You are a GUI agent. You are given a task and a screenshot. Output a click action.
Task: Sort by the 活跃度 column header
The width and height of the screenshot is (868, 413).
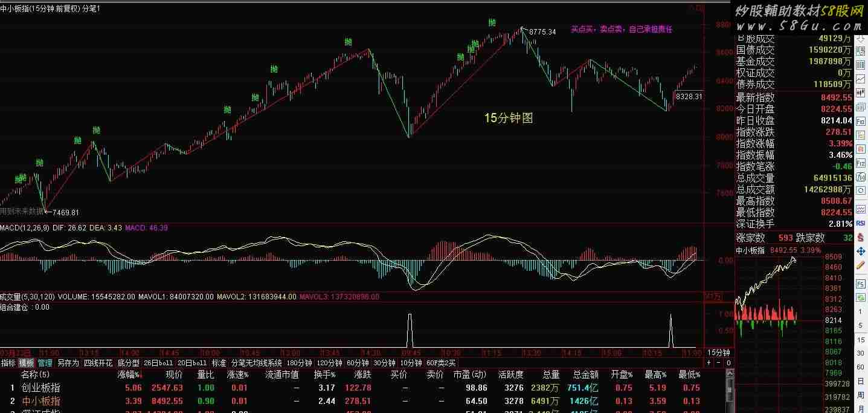pyautogui.click(x=511, y=375)
